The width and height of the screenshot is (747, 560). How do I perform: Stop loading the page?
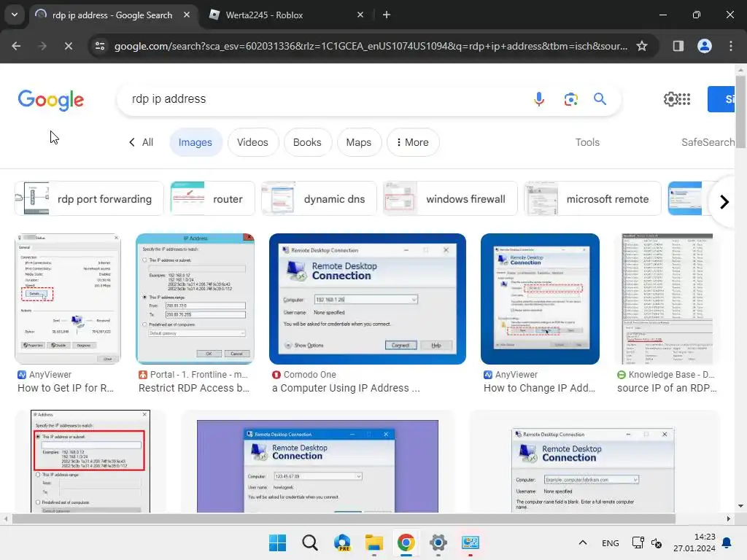coord(68,46)
